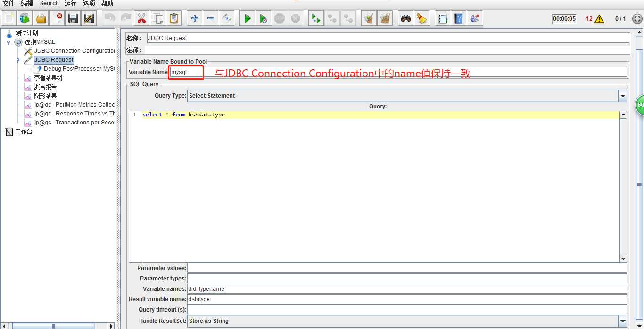This screenshot has height=329, width=644.
Task: Save the test plan with the floppy disk icon
Action: click(73, 18)
